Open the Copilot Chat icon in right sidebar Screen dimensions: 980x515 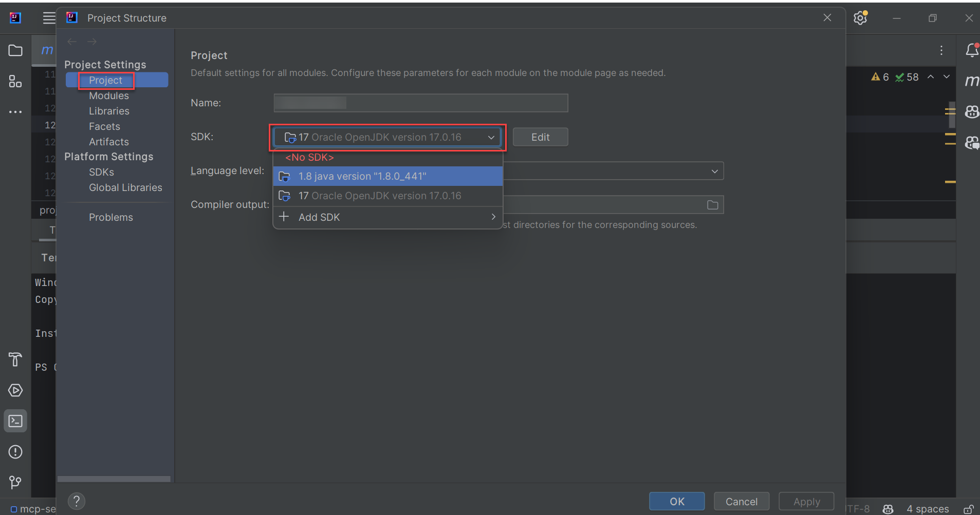[972, 142]
